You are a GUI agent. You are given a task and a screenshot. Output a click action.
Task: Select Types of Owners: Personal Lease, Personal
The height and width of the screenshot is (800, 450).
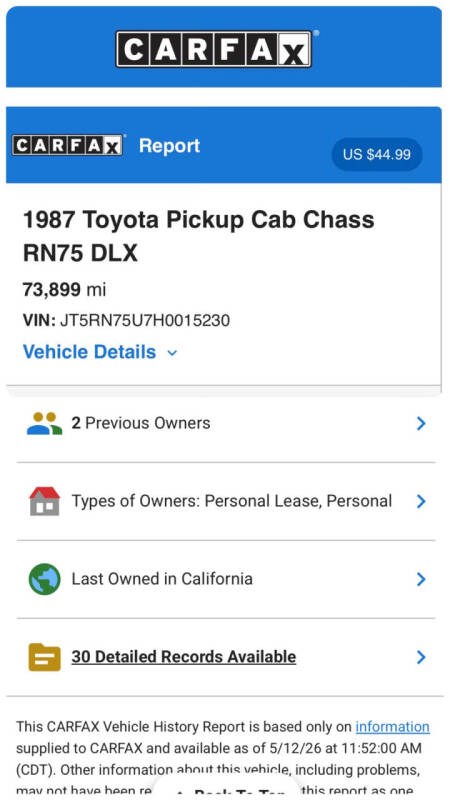coord(232,501)
